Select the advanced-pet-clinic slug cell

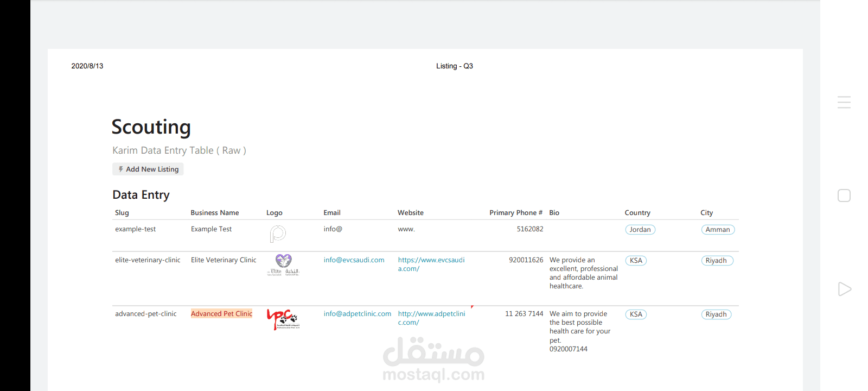click(x=145, y=314)
